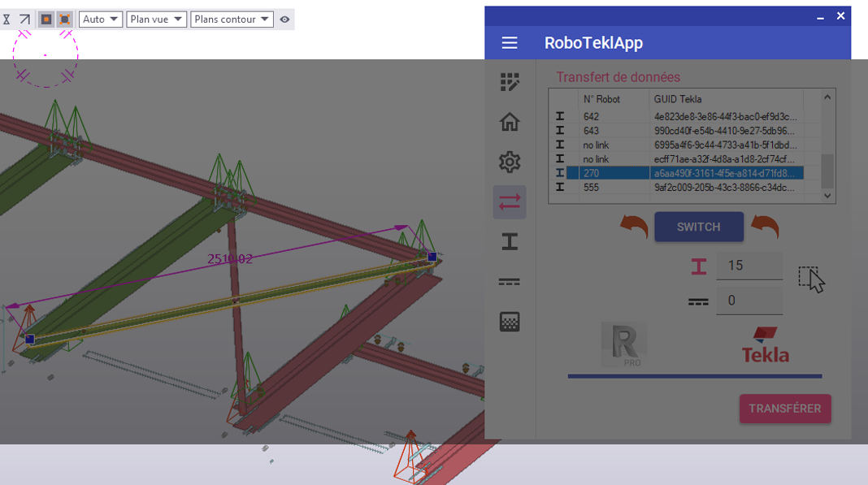
Task: Click the right orange curved arrow
Action: [x=765, y=227]
